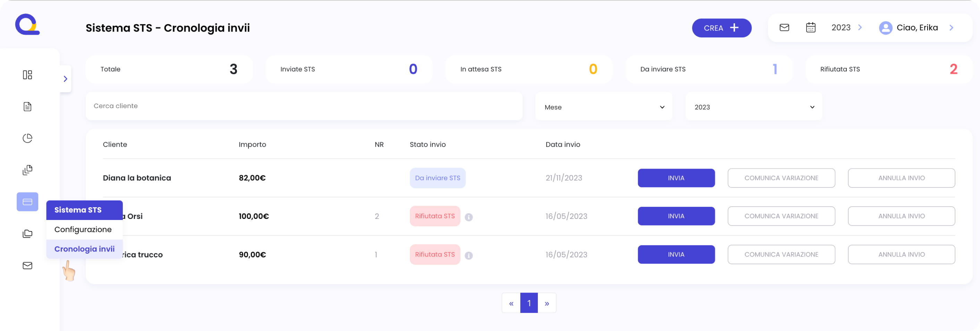Open the header mail envelope icon

pyautogui.click(x=784, y=27)
